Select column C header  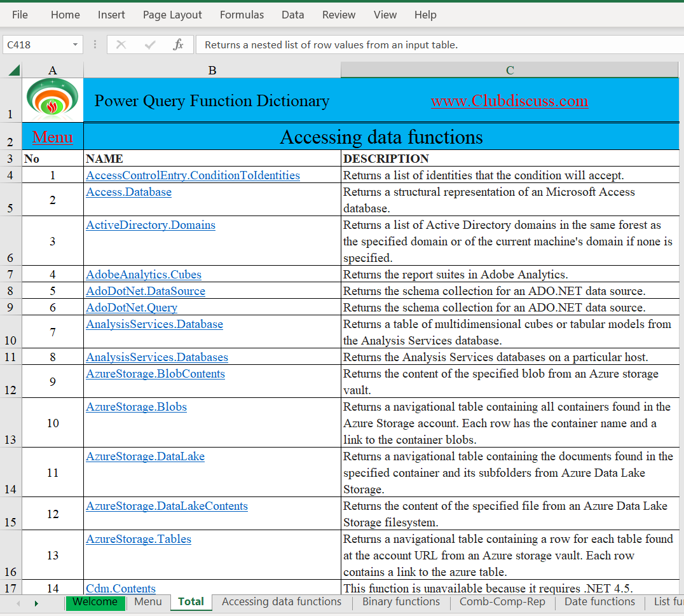coord(510,70)
